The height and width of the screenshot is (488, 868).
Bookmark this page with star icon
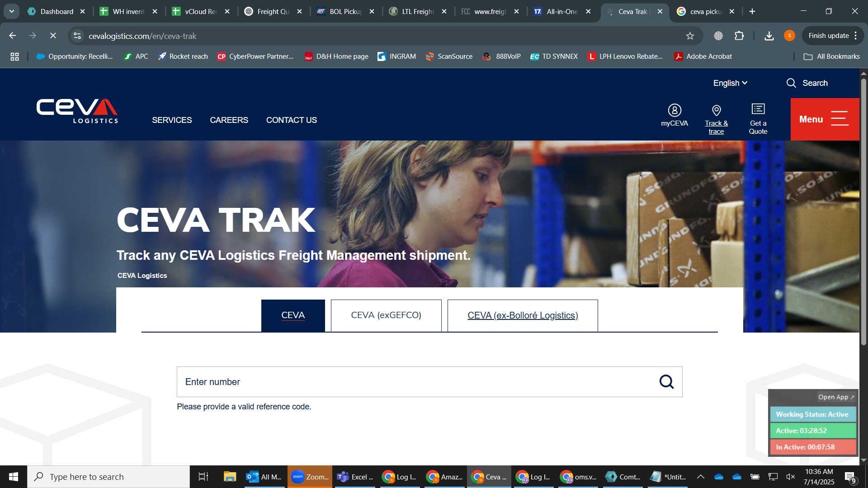[x=690, y=36]
